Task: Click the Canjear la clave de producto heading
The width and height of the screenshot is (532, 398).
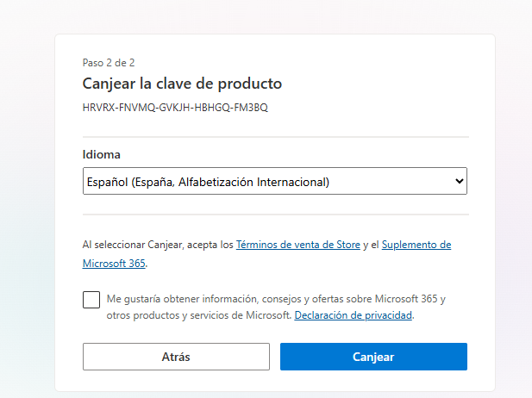Action: (x=182, y=84)
